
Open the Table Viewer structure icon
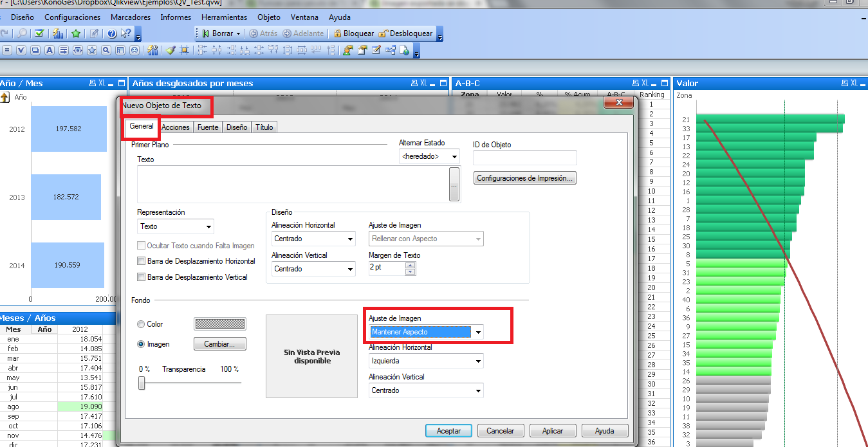[390, 50]
